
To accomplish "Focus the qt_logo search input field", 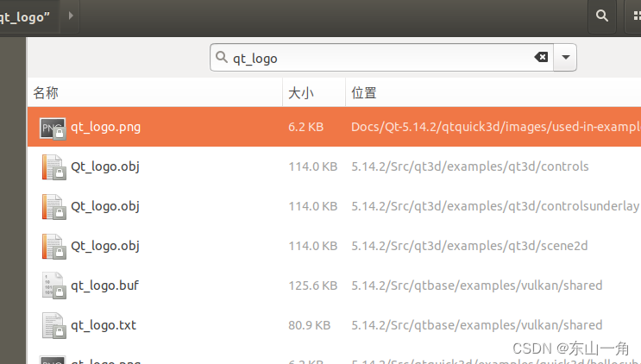I will pyautogui.click(x=382, y=58).
